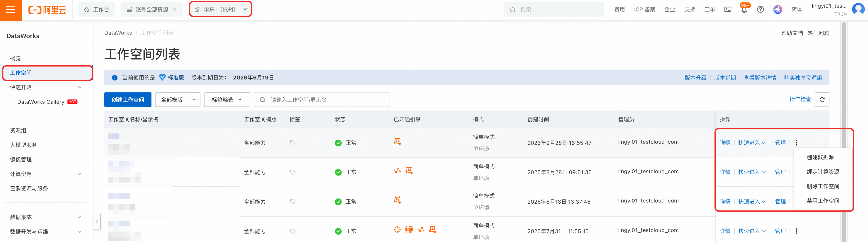Open 已购资源与服务 in the sidebar
Image resolution: width=868 pixels, height=242 pixels.
(29, 189)
